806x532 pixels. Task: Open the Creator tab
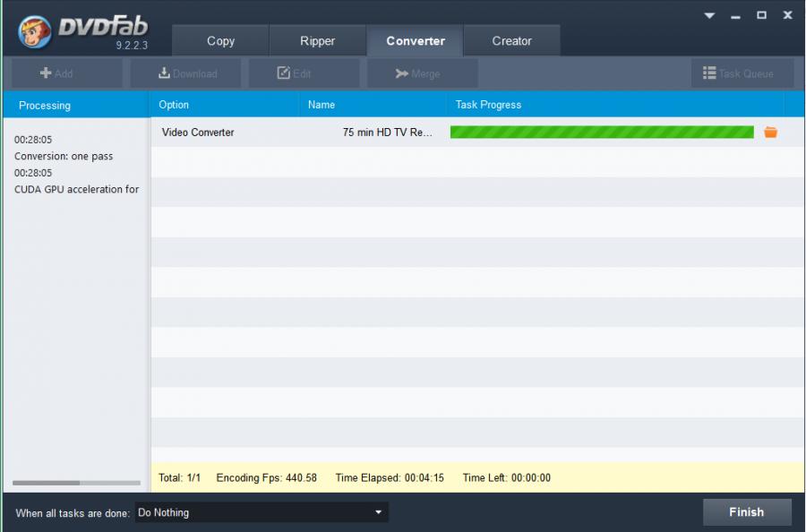coord(511,40)
